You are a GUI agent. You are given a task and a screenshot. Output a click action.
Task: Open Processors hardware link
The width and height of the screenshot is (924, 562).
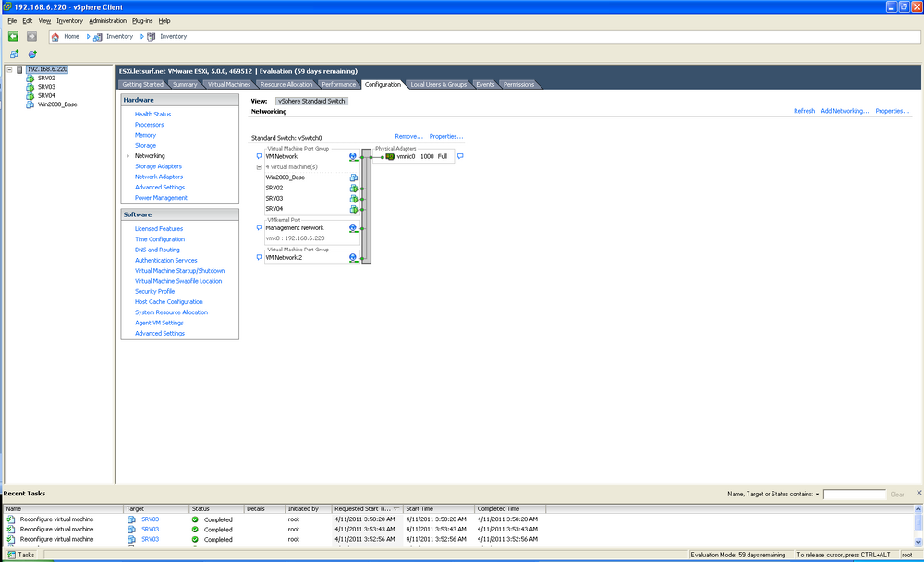click(x=149, y=125)
